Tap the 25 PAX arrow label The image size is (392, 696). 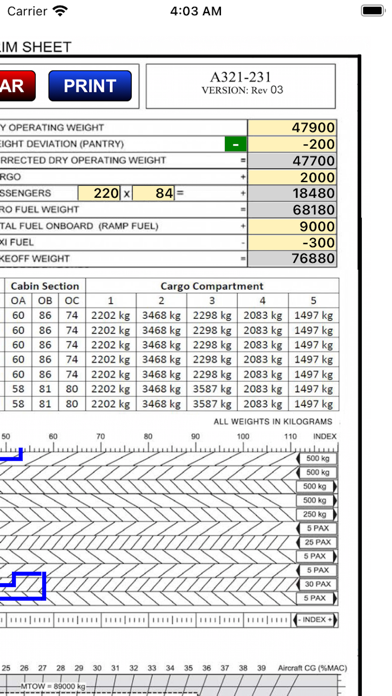point(317,542)
